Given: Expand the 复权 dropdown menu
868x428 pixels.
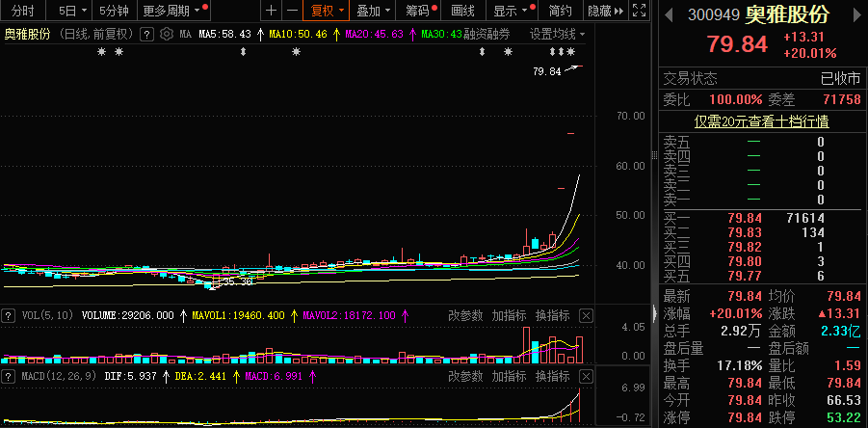Looking at the screenshot, I should point(326,11).
